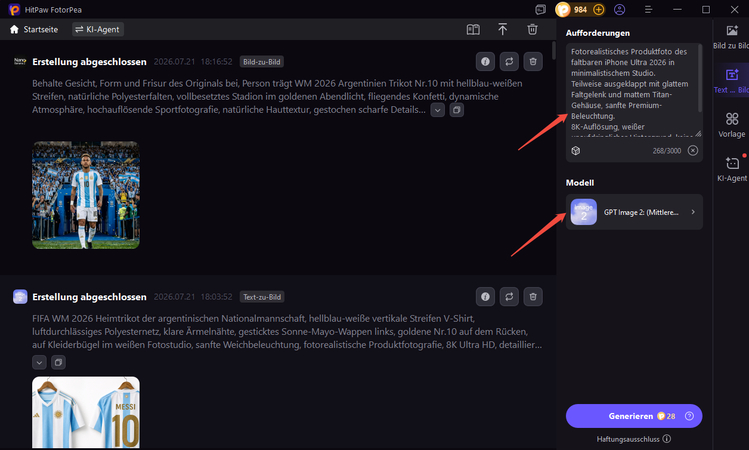Open the Messi jersey thumbnail image
This screenshot has width=749, height=450.
86,412
